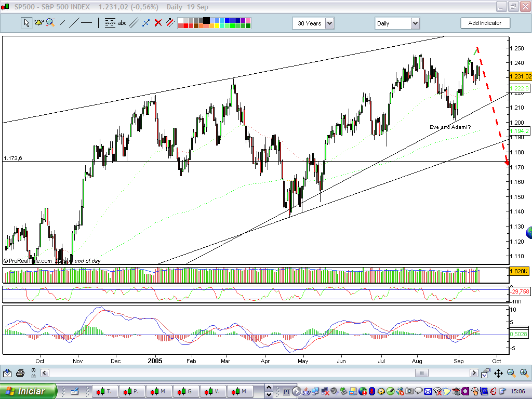
Task: Pick the black color swatch
Action: click(x=208, y=20)
